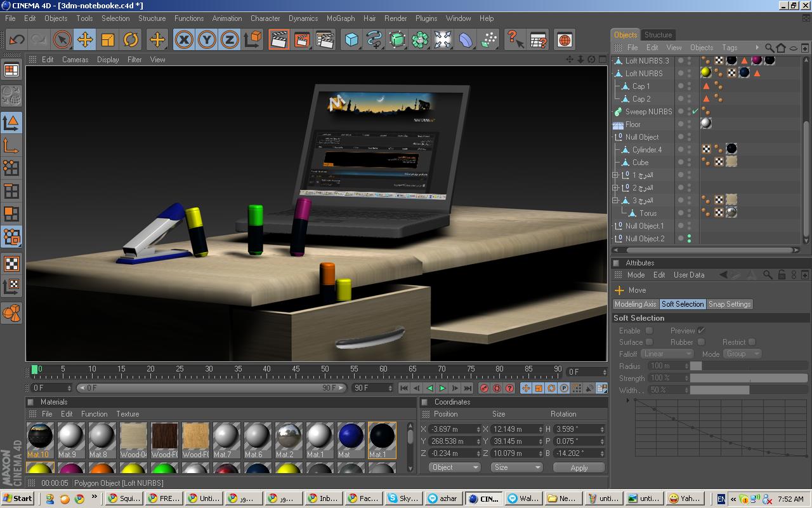This screenshot has width=812, height=508.
Task: Open the help pointer question tool
Action: point(515,40)
